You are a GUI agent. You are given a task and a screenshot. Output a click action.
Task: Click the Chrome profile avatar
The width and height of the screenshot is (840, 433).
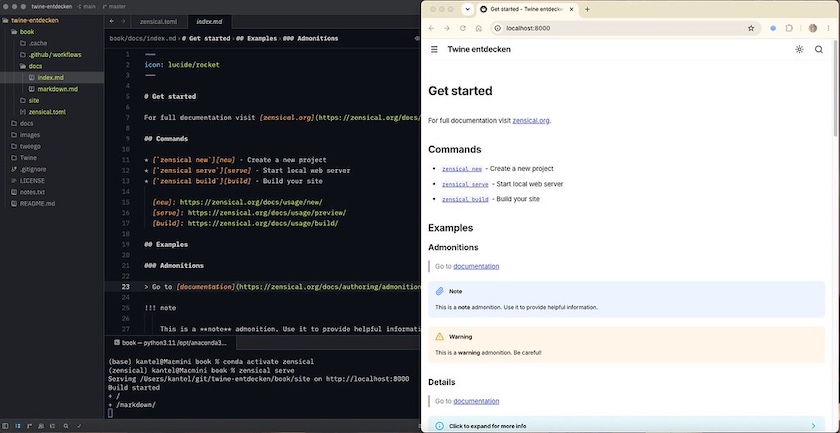pyautogui.click(x=813, y=28)
